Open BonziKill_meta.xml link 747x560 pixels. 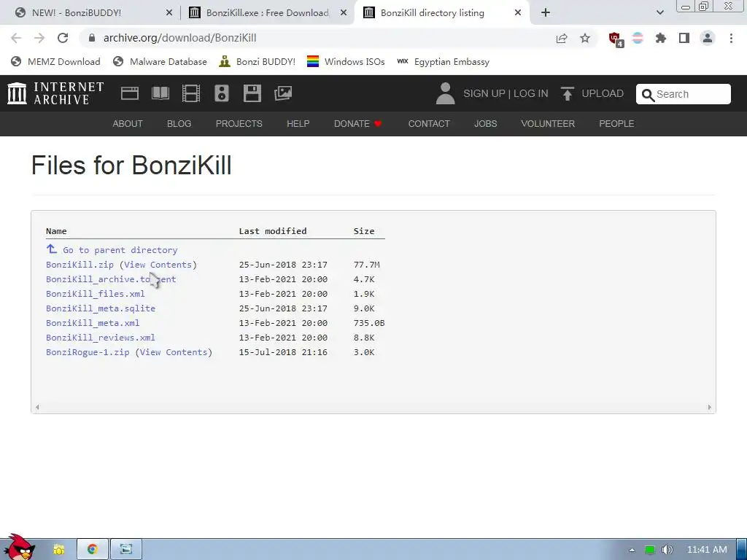coord(93,323)
